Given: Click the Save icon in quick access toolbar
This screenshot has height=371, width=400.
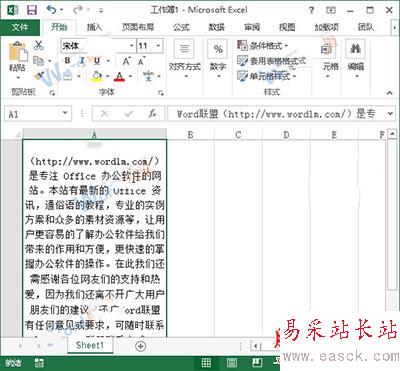Looking at the screenshot, I should [32, 10].
